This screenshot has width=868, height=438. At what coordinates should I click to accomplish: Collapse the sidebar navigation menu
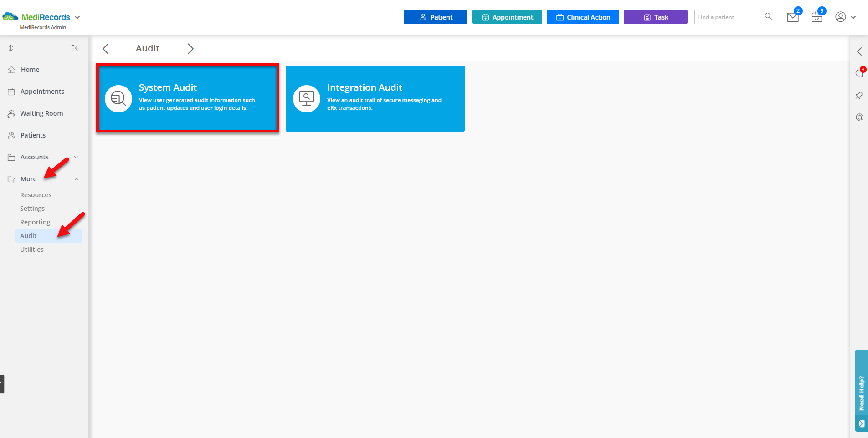(x=75, y=48)
